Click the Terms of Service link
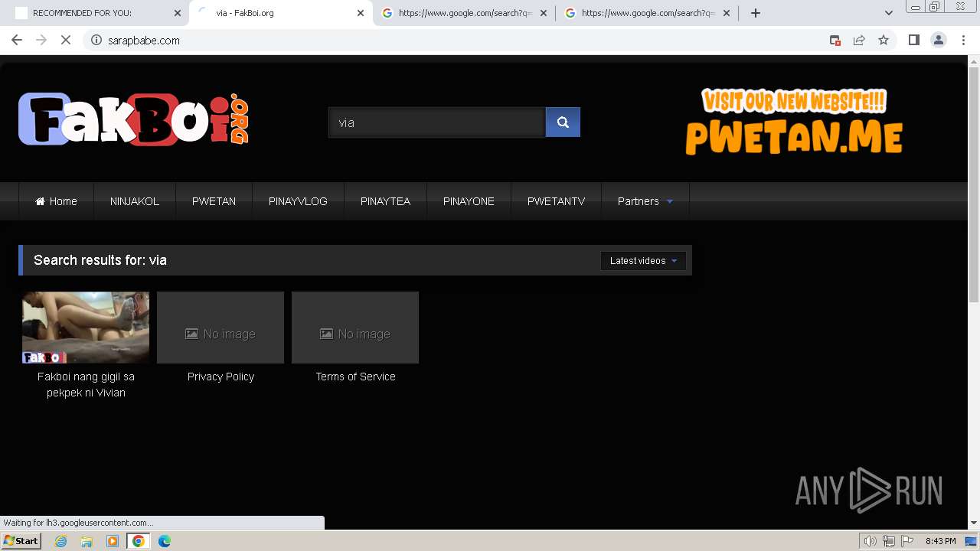 [355, 377]
